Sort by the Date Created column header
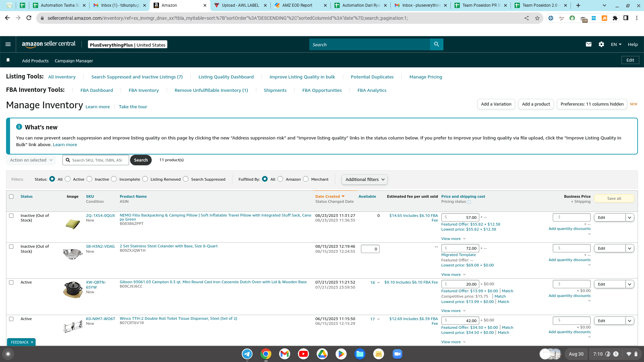The image size is (644, 362). click(330, 196)
